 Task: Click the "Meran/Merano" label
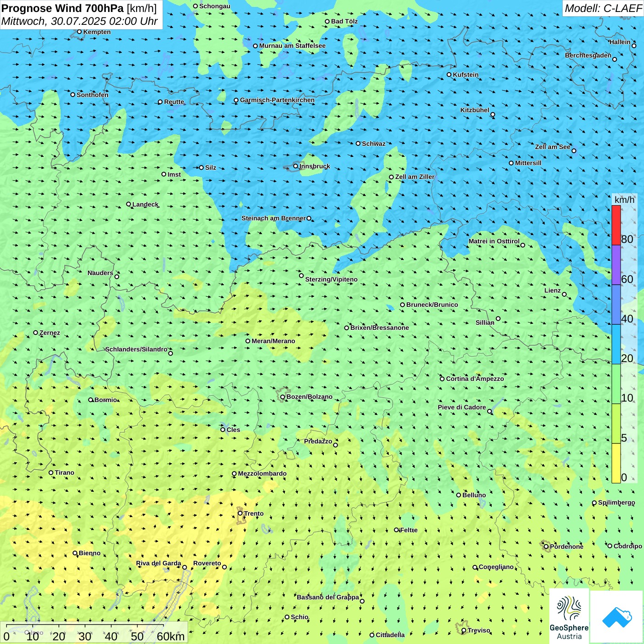273,341
